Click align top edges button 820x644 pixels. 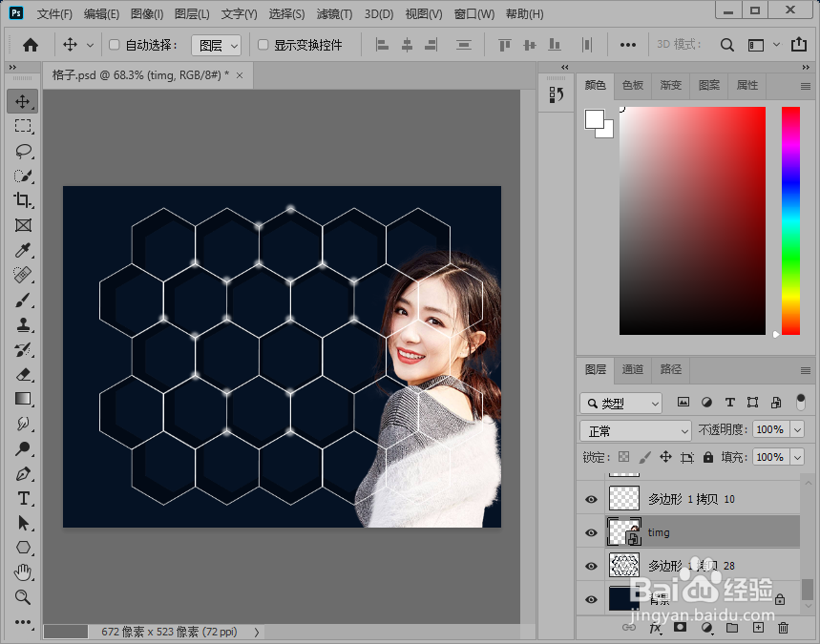point(504,45)
